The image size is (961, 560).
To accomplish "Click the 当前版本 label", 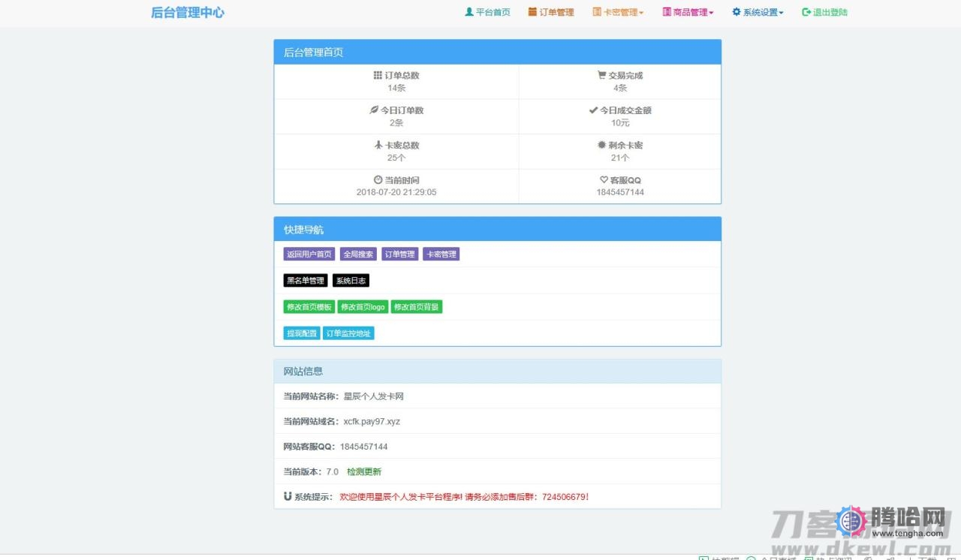I will [x=303, y=471].
